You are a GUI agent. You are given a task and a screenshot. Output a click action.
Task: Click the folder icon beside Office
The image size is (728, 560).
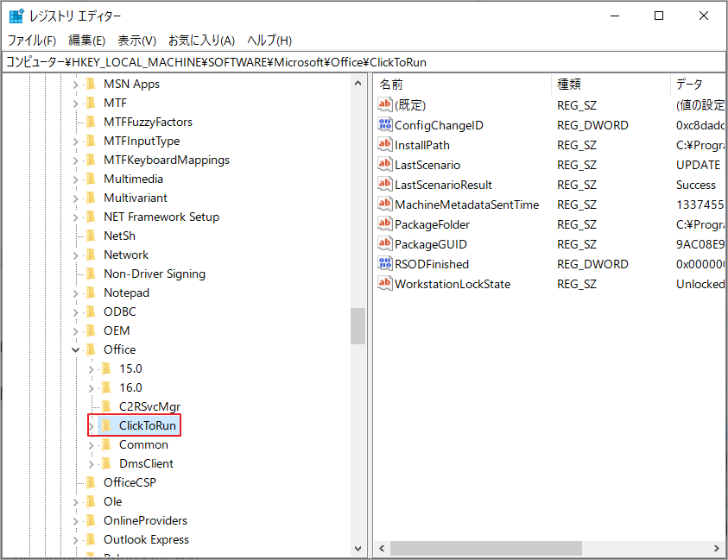tap(92, 349)
